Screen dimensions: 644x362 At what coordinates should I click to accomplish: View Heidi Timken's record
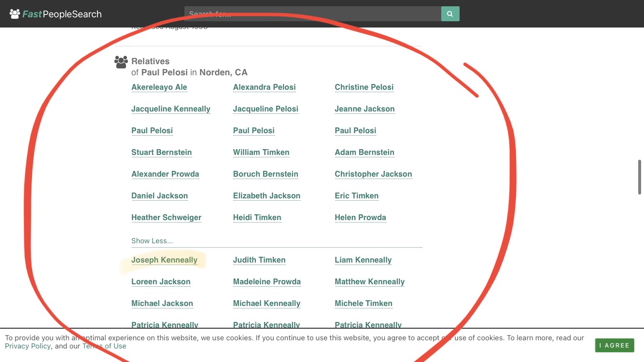tap(257, 218)
